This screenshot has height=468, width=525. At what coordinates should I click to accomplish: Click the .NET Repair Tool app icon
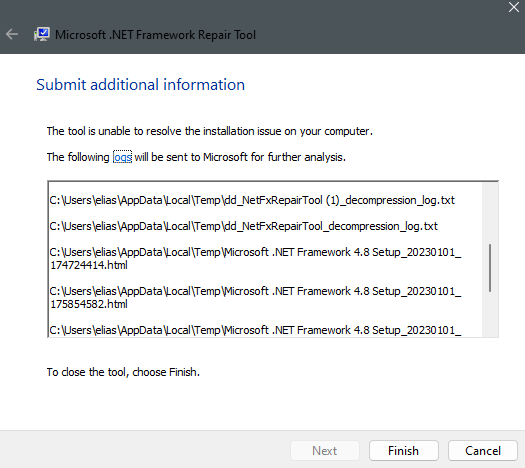point(42,34)
